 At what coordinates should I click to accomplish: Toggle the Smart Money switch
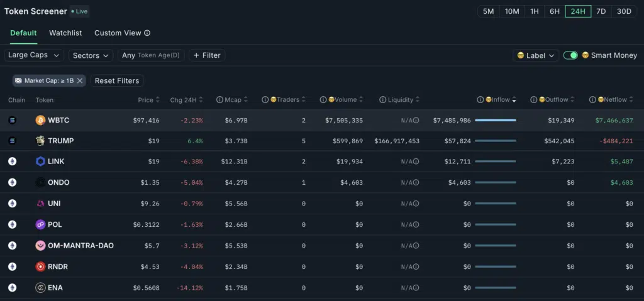tap(570, 55)
